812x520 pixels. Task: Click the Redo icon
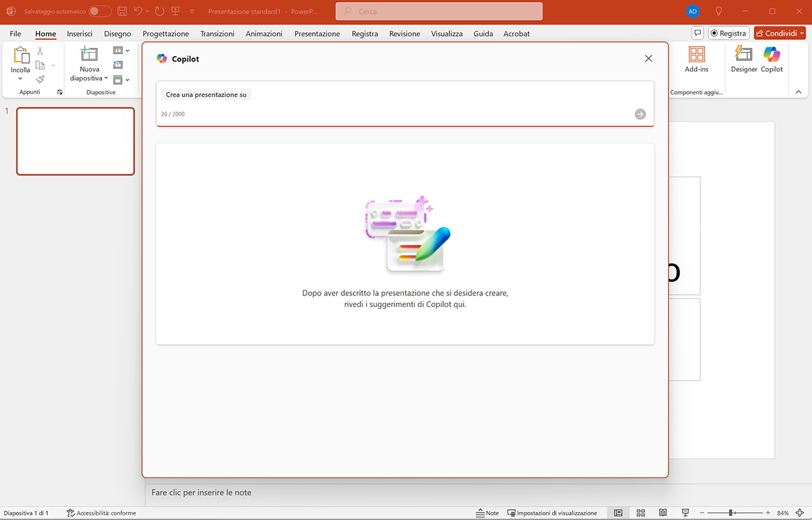(x=159, y=11)
